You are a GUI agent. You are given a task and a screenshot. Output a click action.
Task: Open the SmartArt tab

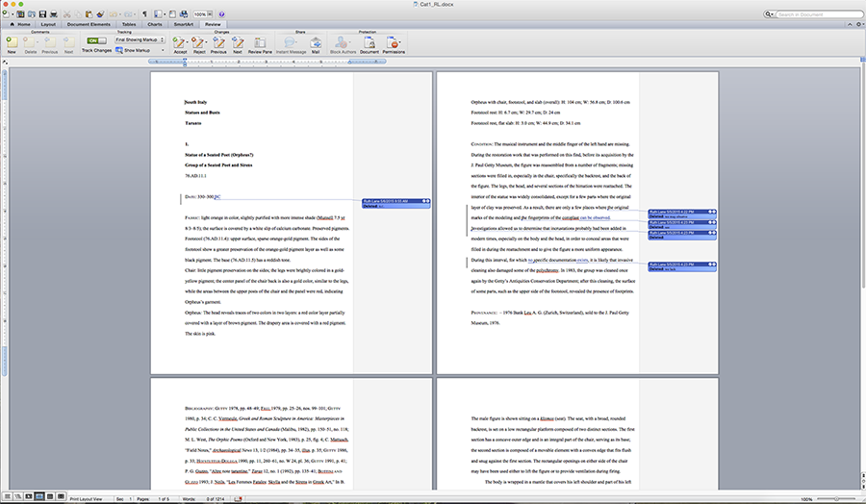tap(184, 24)
